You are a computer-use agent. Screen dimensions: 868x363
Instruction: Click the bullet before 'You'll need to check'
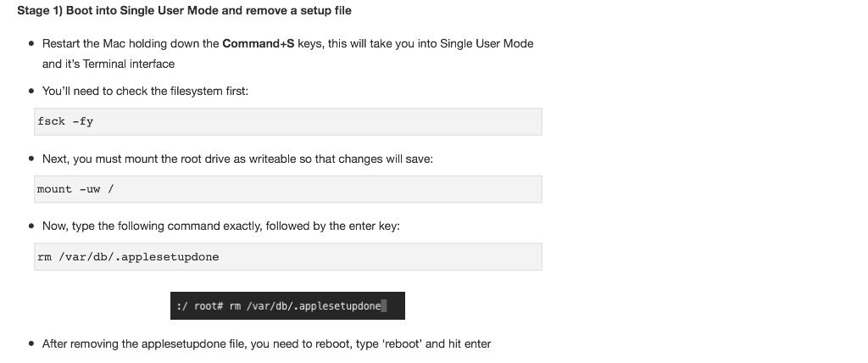tap(31, 91)
